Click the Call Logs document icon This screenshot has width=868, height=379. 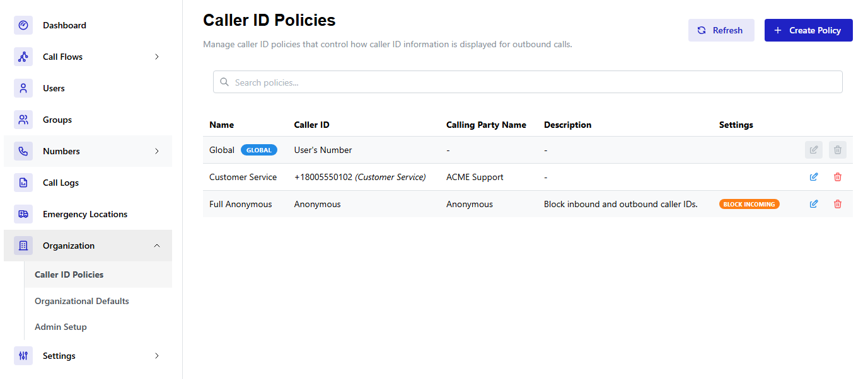click(x=23, y=183)
